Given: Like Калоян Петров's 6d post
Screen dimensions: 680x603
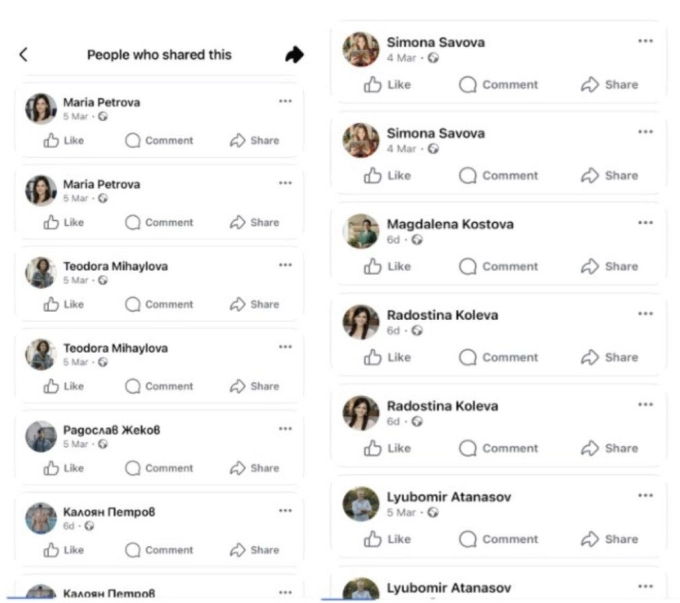Looking at the screenshot, I should pyautogui.click(x=63, y=550).
